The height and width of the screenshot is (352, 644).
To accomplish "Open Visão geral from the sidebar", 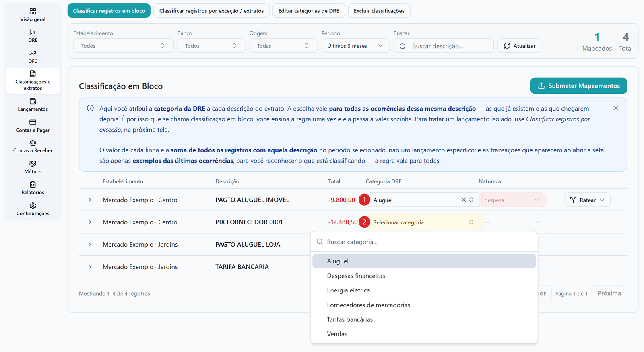I will (x=33, y=15).
